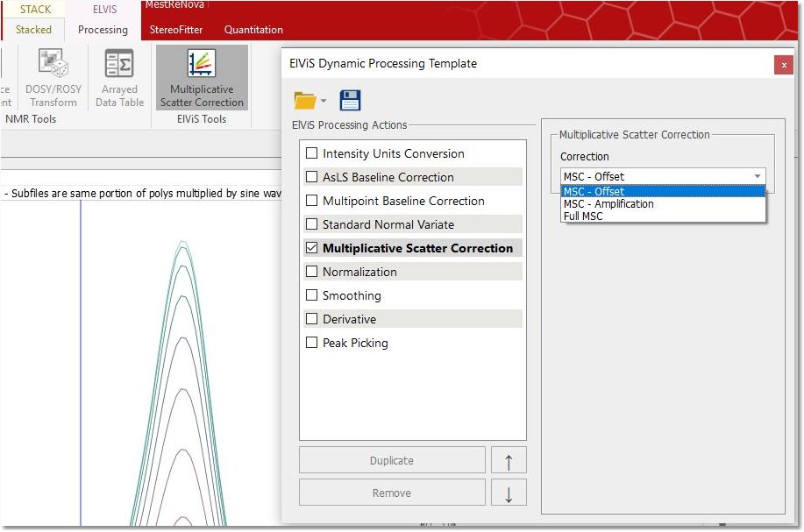This screenshot has width=804, height=532.
Task: Tick the Standard Normal Variate checkbox
Action: [x=311, y=224]
